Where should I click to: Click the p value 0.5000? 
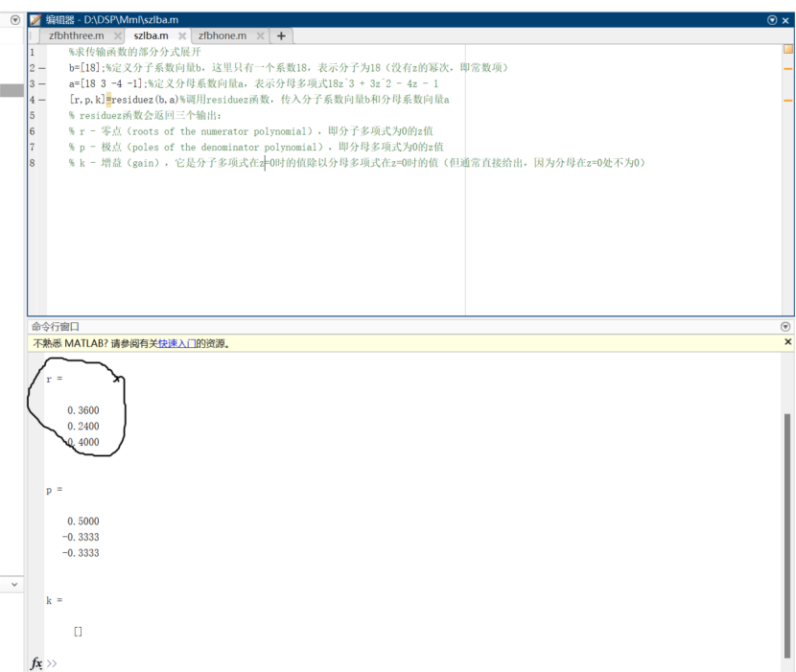83,521
